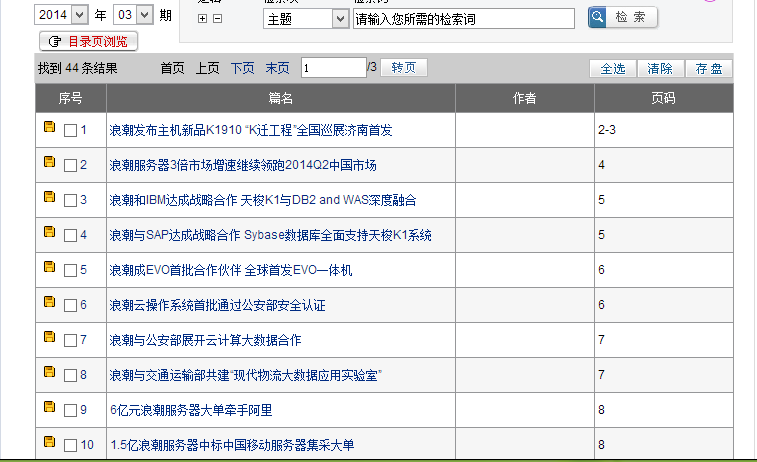Click the magnifier icon on 检索 button
The image size is (757, 462).
click(597, 17)
